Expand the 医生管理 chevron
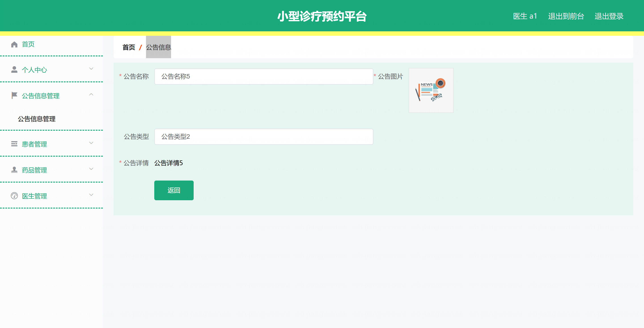 coord(91,195)
